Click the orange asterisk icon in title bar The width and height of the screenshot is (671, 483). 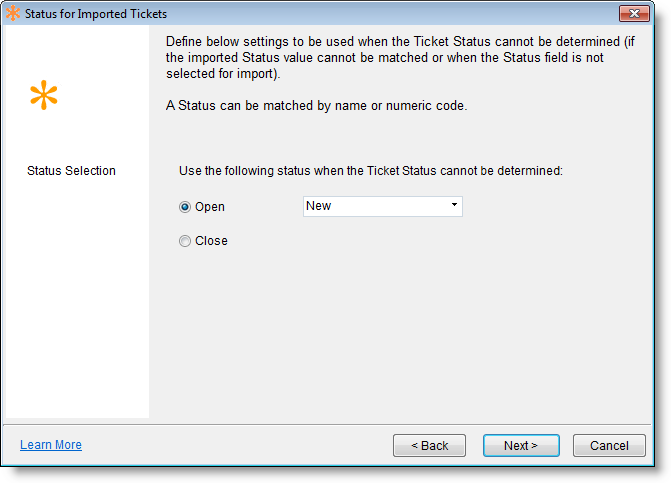click(13, 14)
